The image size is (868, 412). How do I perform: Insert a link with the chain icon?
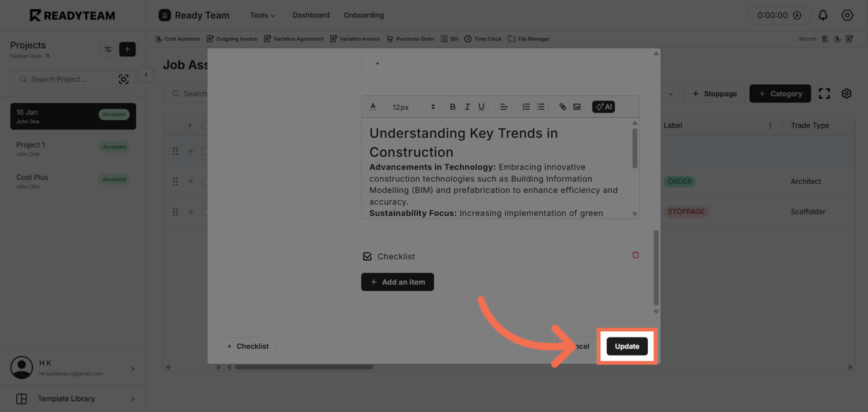(562, 107)
